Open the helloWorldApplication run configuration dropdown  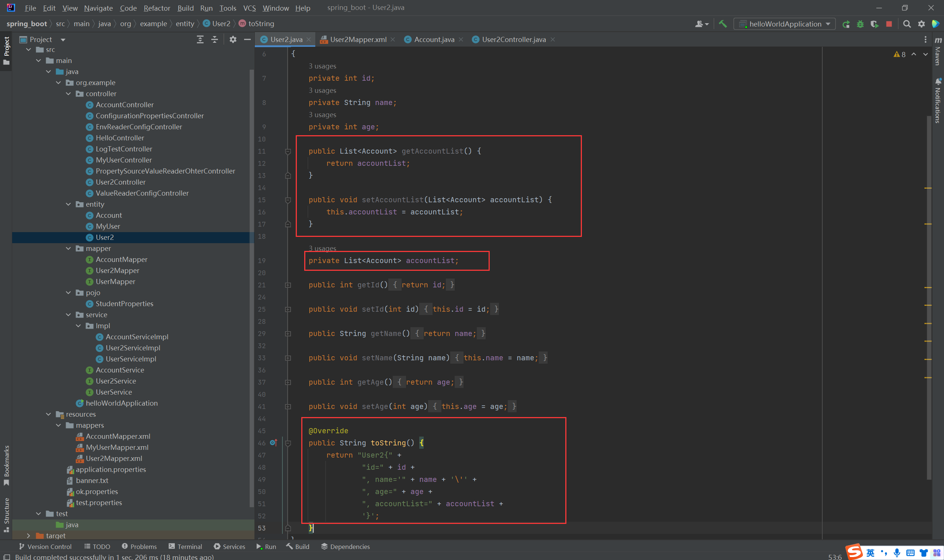(x=785, y=24)
